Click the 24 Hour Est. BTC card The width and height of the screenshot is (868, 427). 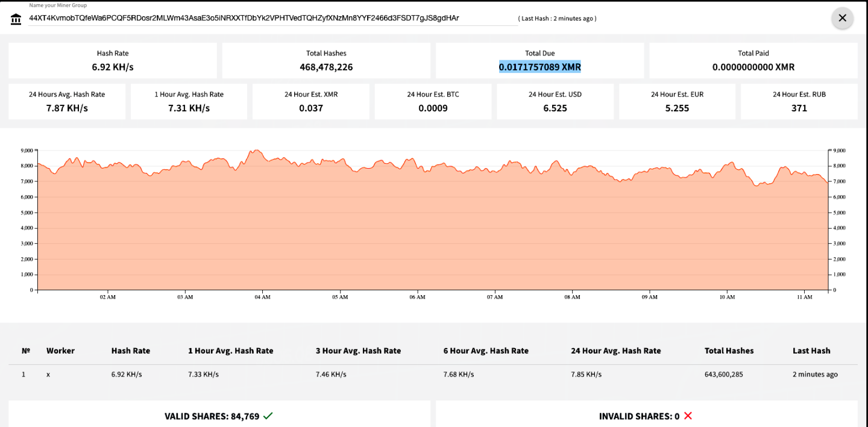click(433, 101)
